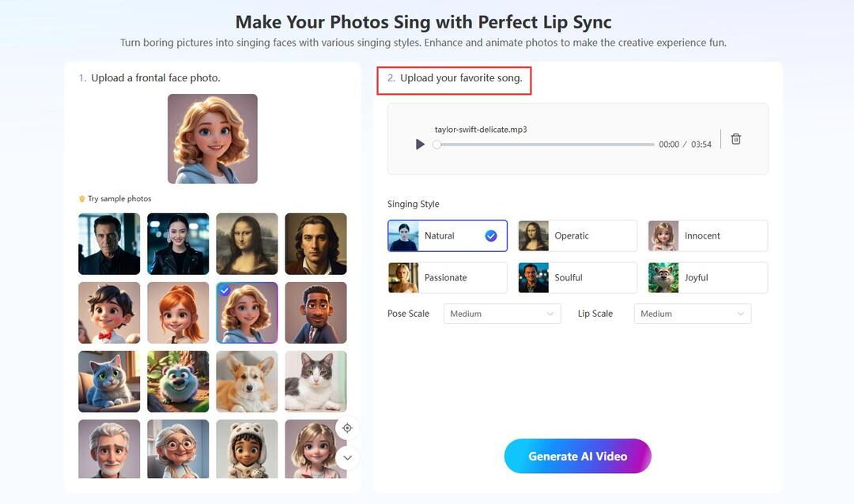Expand the Lip Scale dropdown

pyautogui.click(x=692, y=314)
